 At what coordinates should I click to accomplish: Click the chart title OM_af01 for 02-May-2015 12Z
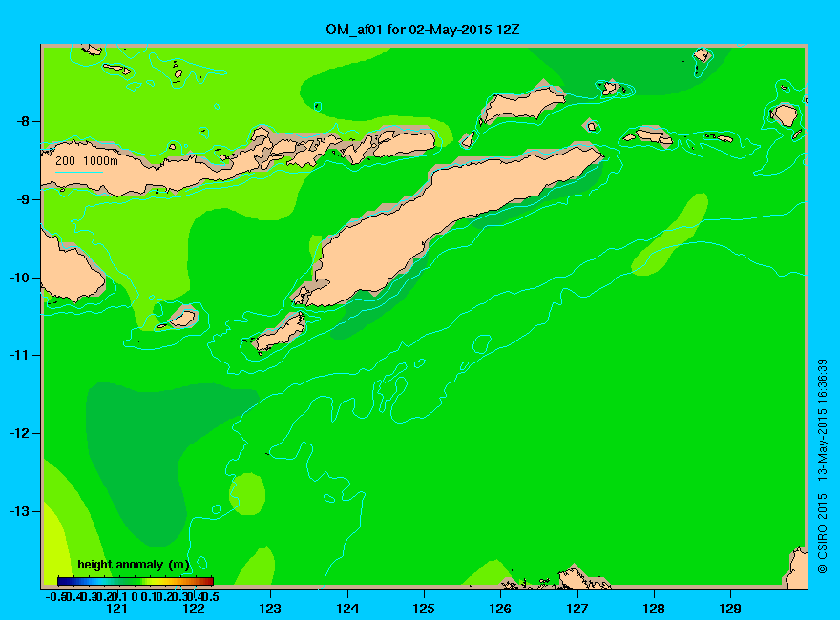(x=422, y=30)
